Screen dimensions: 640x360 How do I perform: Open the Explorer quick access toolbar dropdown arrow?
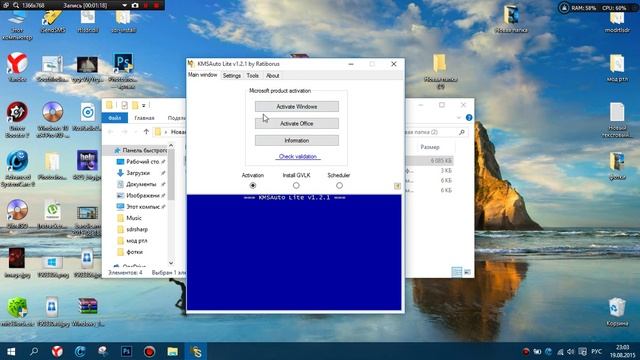click(144, 106)
